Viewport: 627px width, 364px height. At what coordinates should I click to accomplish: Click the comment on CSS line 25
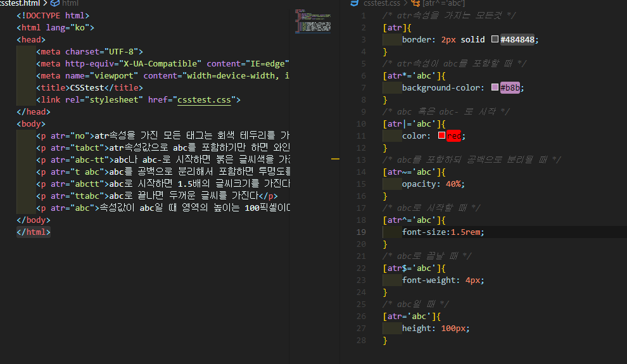415,304
